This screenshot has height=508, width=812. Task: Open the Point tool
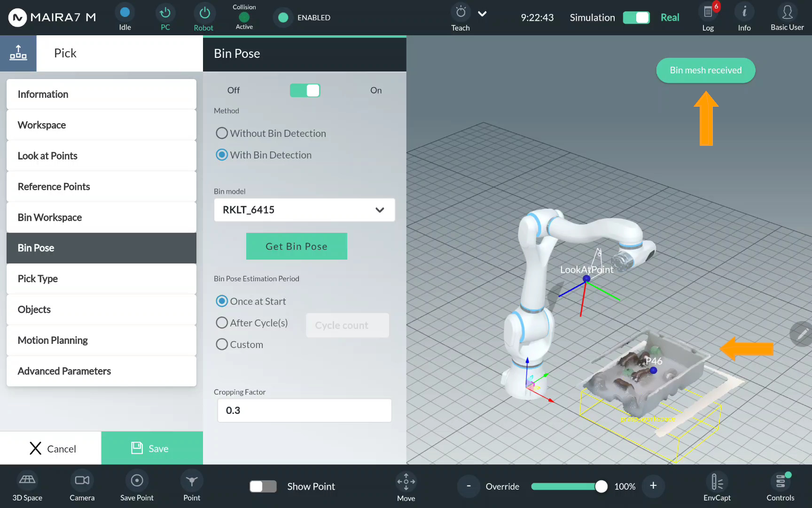point(192,480)
